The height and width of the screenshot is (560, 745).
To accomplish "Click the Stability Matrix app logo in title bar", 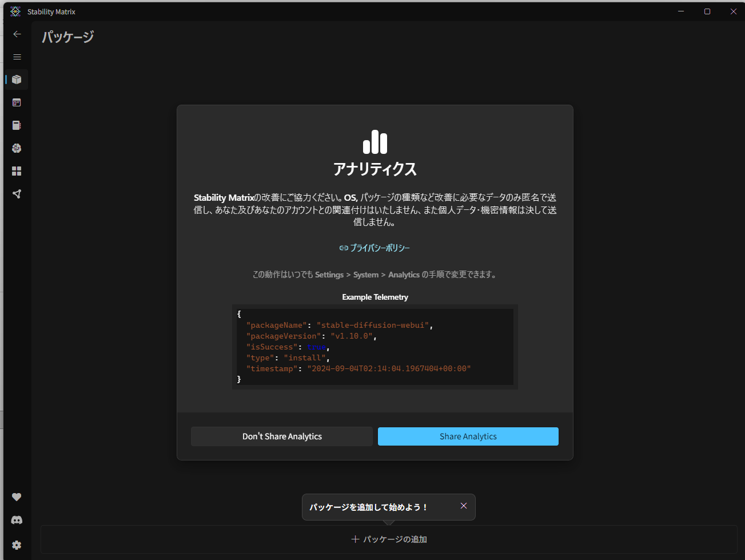I will (x=15, y=11).
